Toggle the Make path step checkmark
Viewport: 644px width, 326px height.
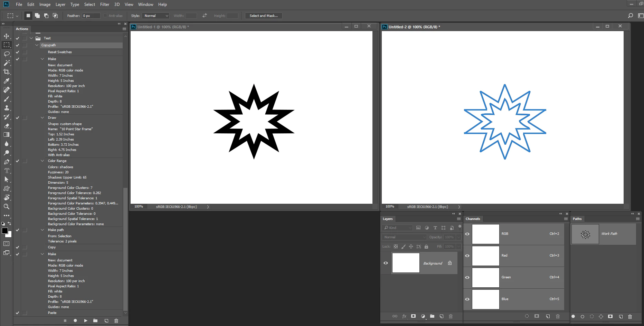pos(17,230)
